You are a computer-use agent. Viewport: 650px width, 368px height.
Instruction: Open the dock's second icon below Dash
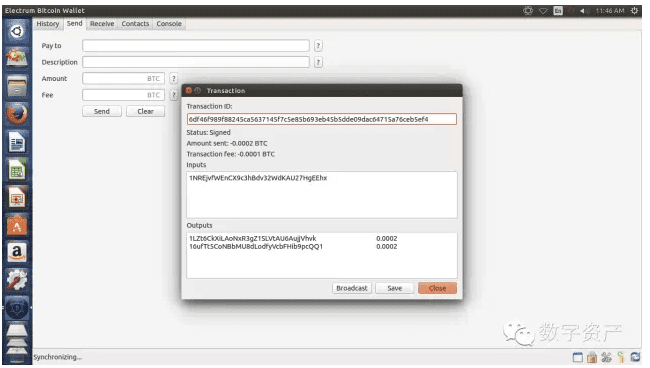coord(17,58)
